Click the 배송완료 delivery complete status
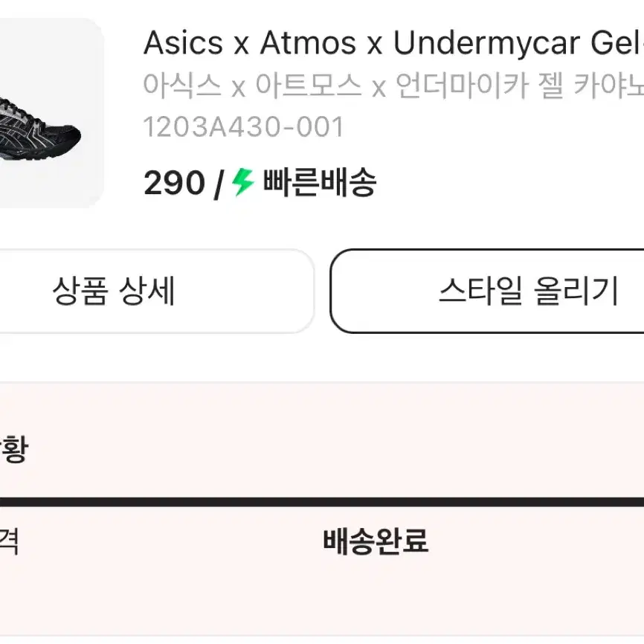The width and height of the screenshot is (644, 644). tap(376, 541)
